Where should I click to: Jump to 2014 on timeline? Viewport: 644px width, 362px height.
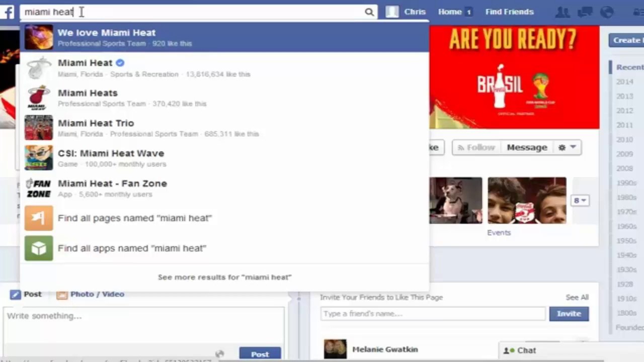(625, 81)
